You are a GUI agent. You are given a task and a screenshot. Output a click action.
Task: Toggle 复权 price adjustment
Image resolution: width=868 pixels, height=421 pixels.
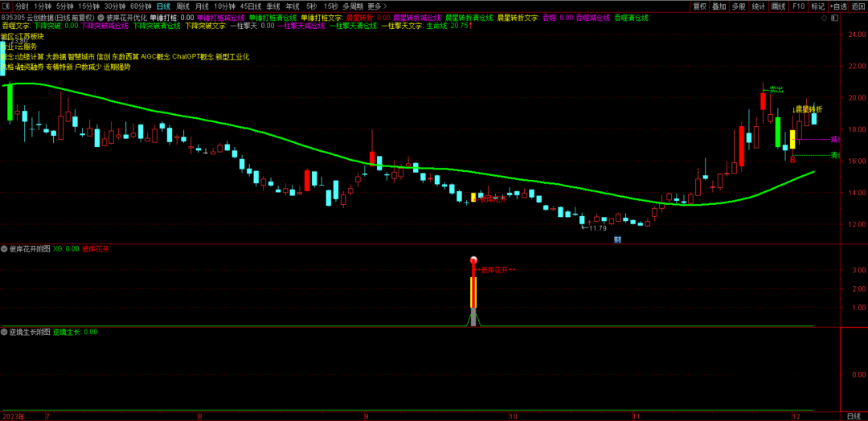click(700, 6)
